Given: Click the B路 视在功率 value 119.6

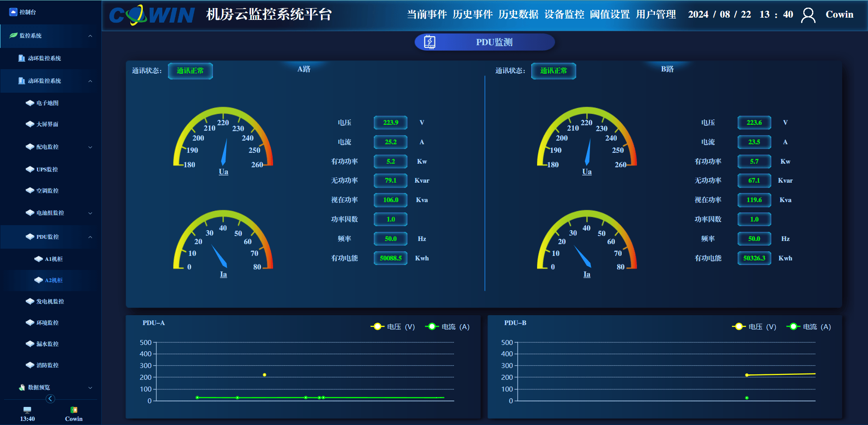Looking at the screenshot, I should click(754, 200).
